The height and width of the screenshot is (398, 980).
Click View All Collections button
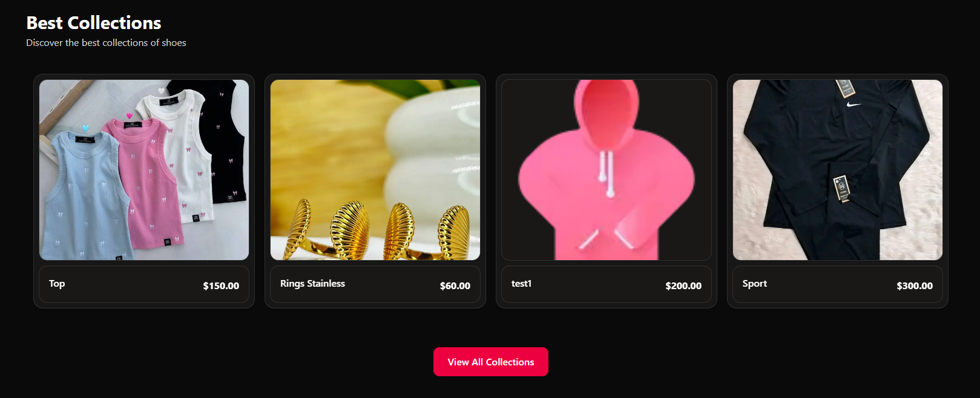[x=491, y=362]
